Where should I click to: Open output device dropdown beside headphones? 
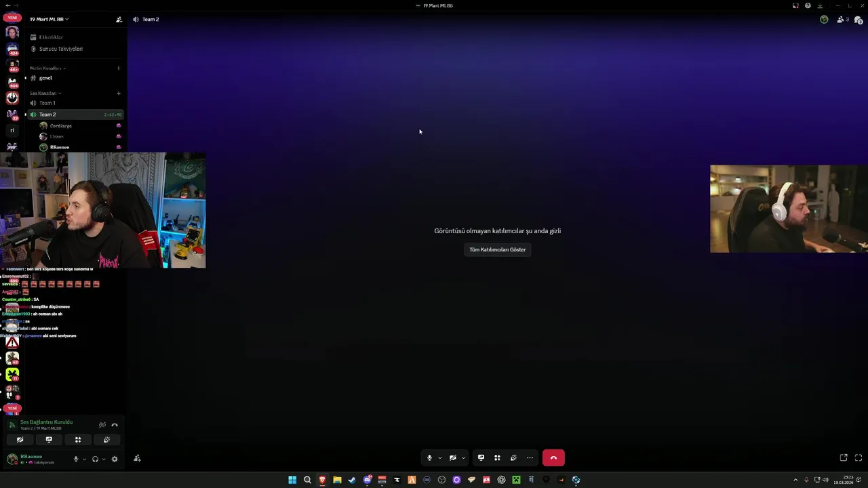[103, 459]
